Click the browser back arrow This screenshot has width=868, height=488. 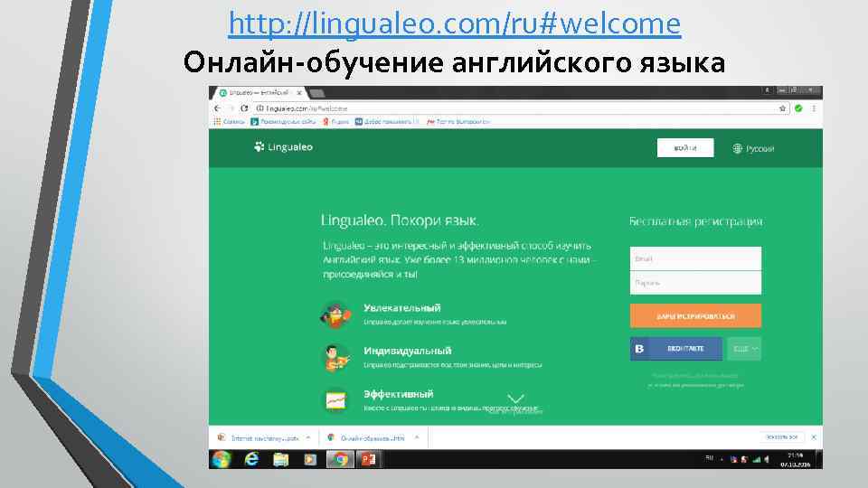pos(218,108)
